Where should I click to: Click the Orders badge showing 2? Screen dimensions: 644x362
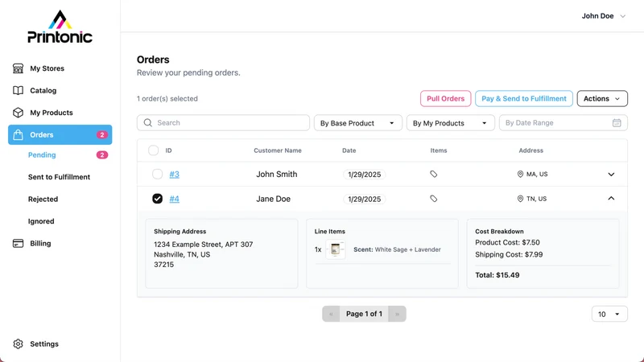click(x=102, y=134)
